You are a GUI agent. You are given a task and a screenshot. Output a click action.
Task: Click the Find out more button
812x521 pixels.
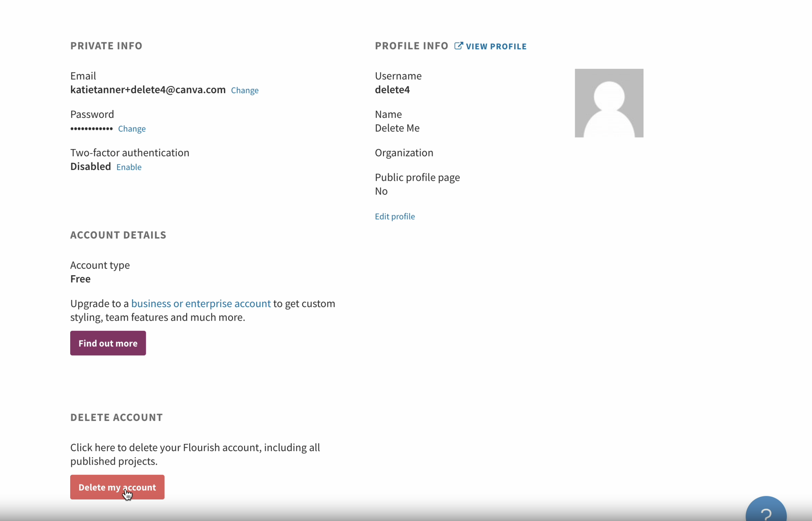pos(108,343)
